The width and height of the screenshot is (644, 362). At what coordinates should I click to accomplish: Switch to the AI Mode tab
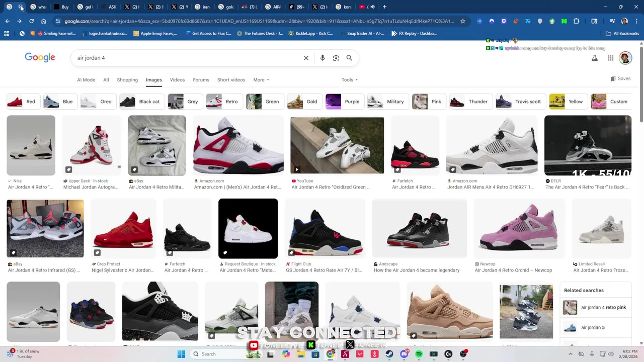pos(86,80)
